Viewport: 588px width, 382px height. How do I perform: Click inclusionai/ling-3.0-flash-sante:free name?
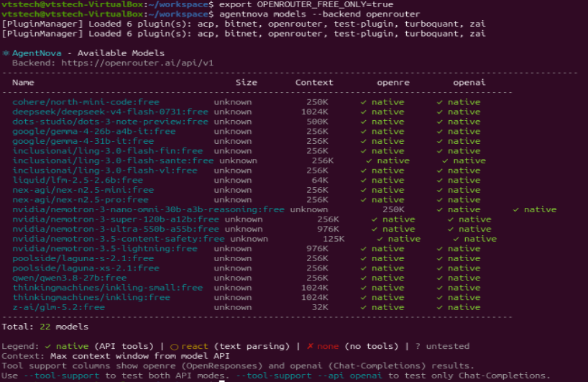(x=113, y=160)
